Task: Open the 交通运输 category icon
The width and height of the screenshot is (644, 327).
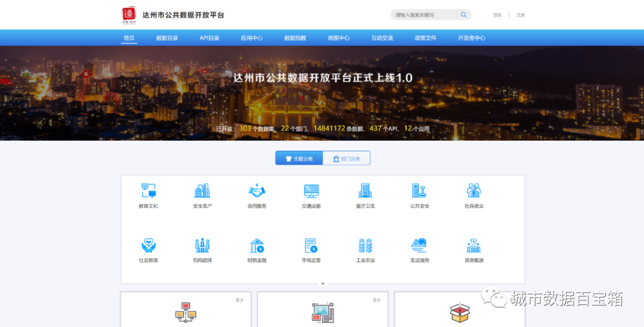Action: pos(311,191)
